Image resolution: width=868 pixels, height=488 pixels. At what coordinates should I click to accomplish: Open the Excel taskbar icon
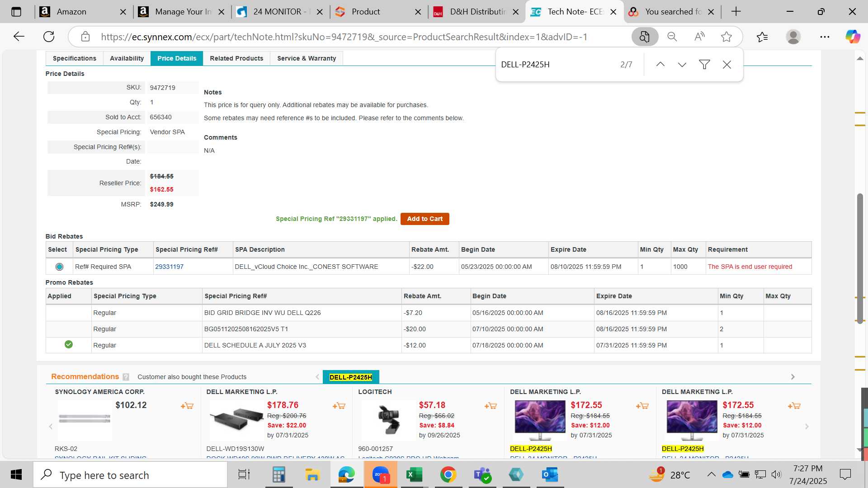tap(414, 475)
